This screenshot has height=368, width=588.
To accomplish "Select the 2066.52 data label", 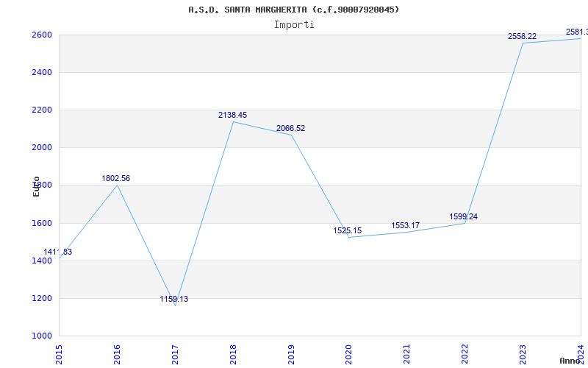I will click(x=290, y=128).
